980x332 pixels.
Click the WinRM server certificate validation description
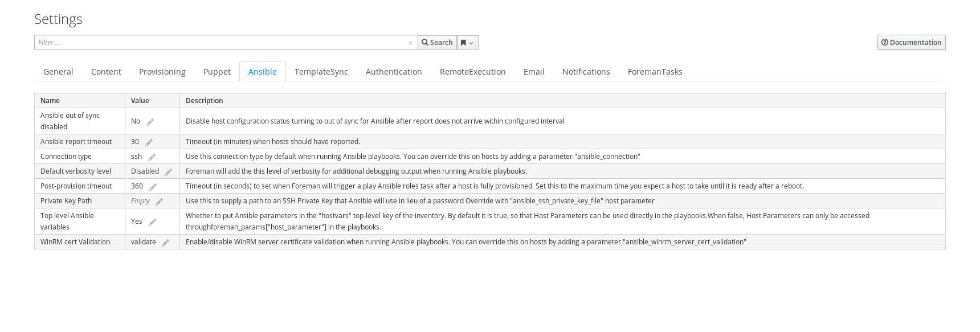pos(466,242)
